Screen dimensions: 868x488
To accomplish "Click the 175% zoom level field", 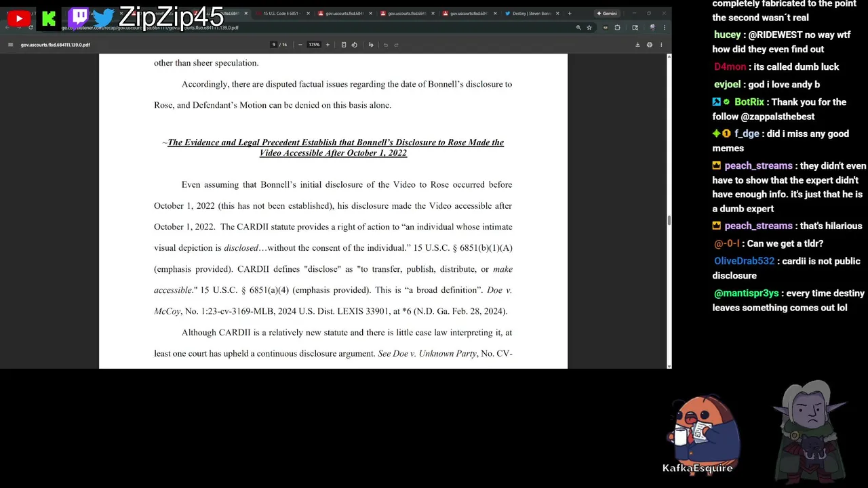I will pyautogui.click(x=314, y=45).
